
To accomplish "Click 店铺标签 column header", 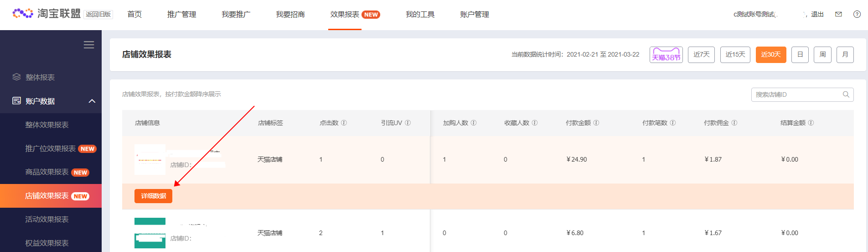I will [x=270, y=123].
